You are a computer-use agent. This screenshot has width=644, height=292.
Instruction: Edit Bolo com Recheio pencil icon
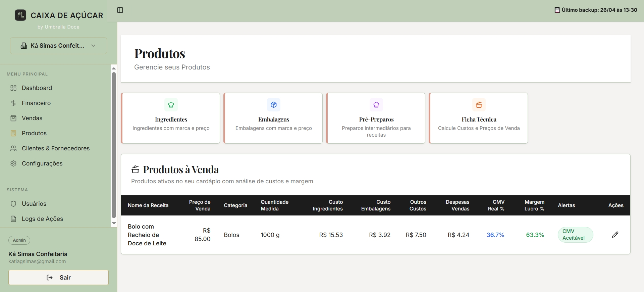coord(615,235)
